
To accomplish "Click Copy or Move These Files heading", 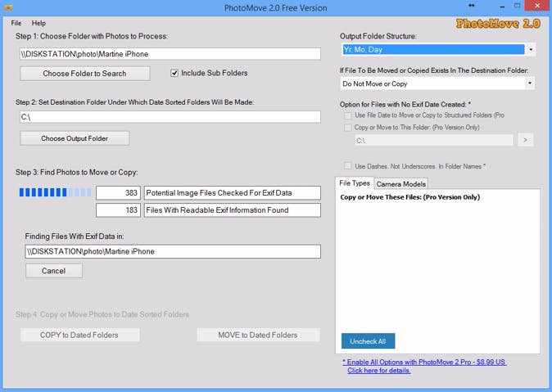I will [410, 197].
